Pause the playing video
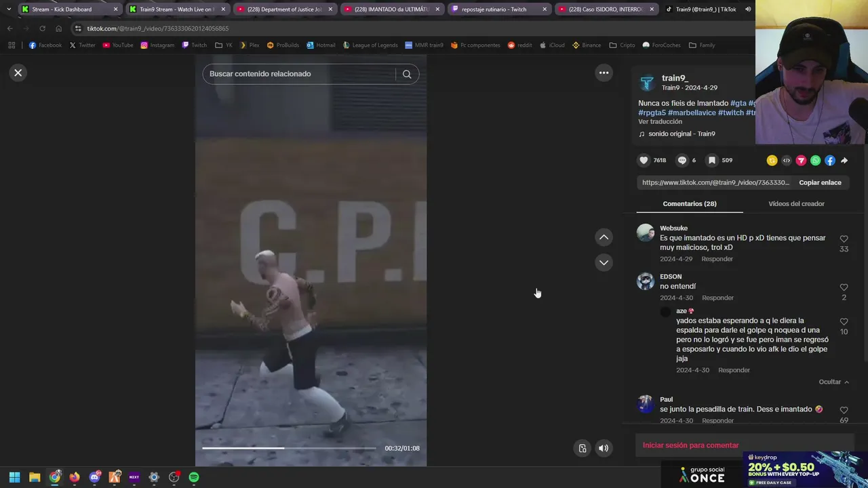The image size is (868, 488). tap(311, 261)
